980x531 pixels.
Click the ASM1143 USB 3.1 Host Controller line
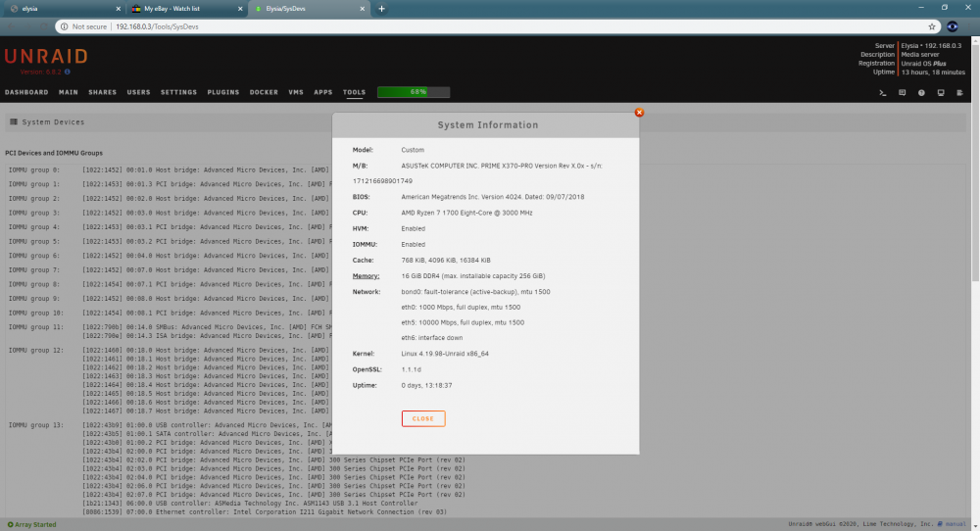pos(250,504)
